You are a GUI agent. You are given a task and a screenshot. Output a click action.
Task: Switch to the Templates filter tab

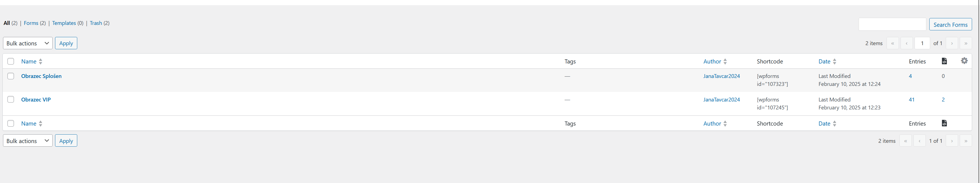64,23
